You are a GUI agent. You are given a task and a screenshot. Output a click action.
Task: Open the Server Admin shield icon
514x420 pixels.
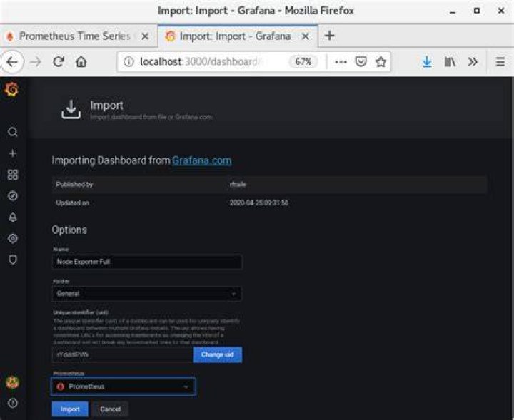click(x=12, y=260)
